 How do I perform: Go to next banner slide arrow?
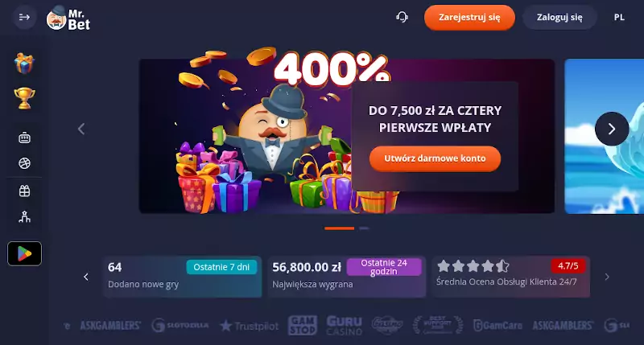tap(612, 129)
